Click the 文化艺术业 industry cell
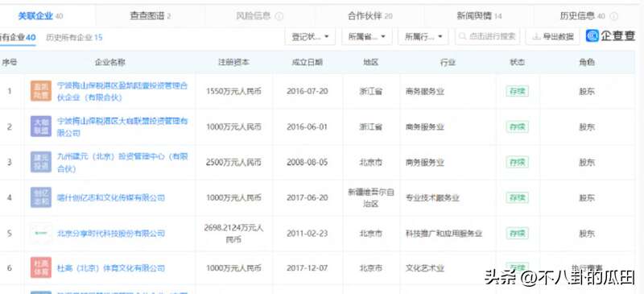Screen dimensions: 644x294 pyautogui.click(x=425, y=268)
